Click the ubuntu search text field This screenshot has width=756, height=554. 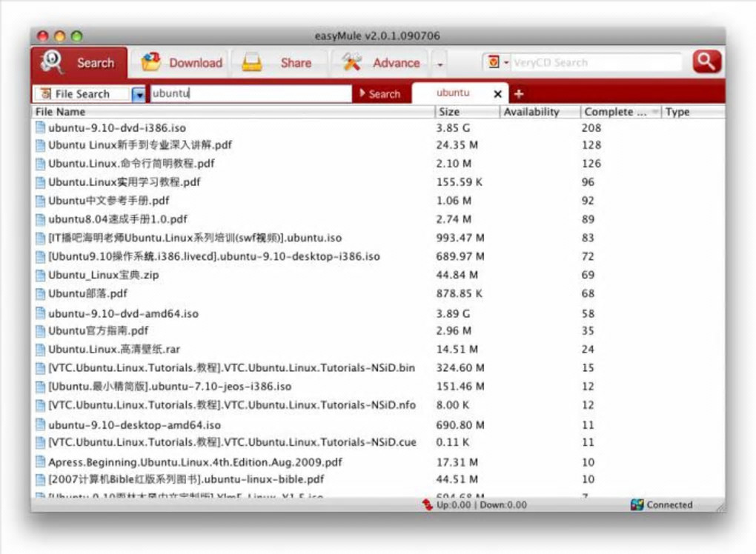(251, 93)
